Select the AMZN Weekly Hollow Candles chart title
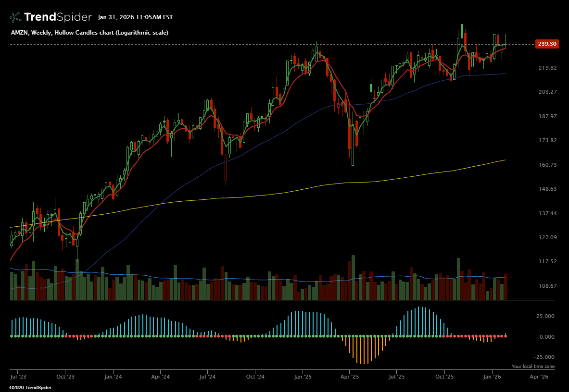Viewport: 569px width, 392px height. (89, 33)
